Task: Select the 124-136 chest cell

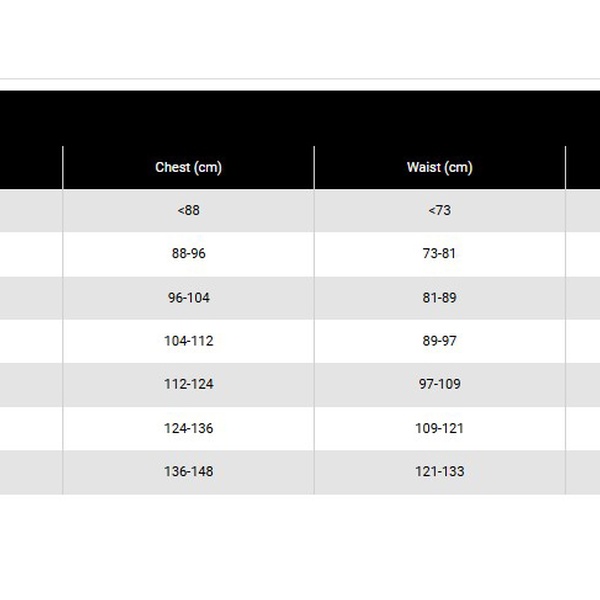Action: tap(188, 428)
